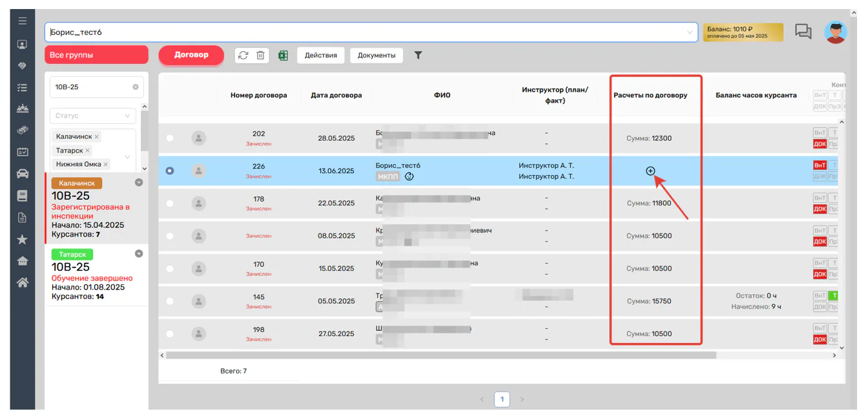Screen dimensions: 868x418
Task: Click the refresh icon in toolbar
Action: [243, 56]
